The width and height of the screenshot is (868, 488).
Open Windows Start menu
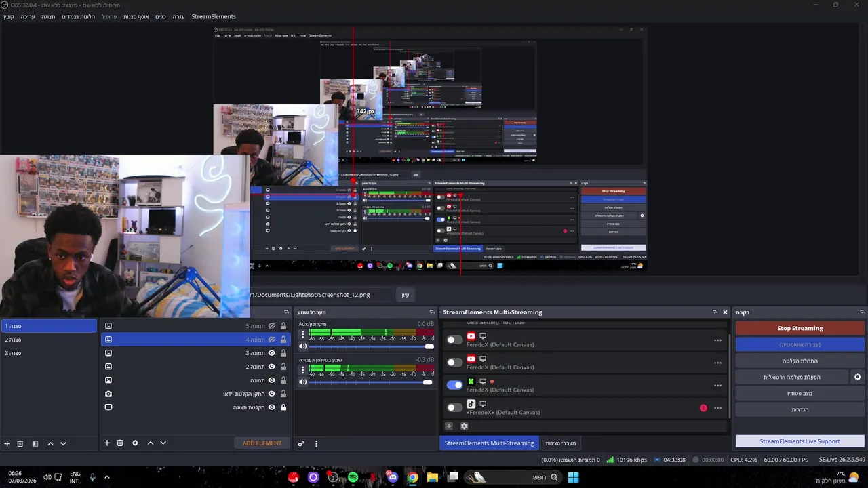(x=573, y=477)
